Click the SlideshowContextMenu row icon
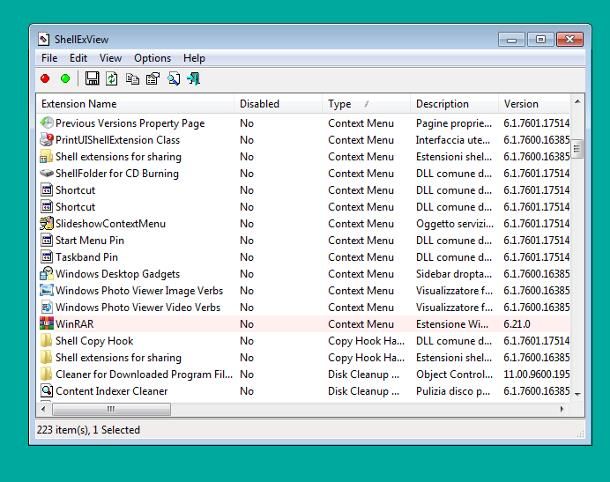610x482 pixels. click(x=47, y=223)
